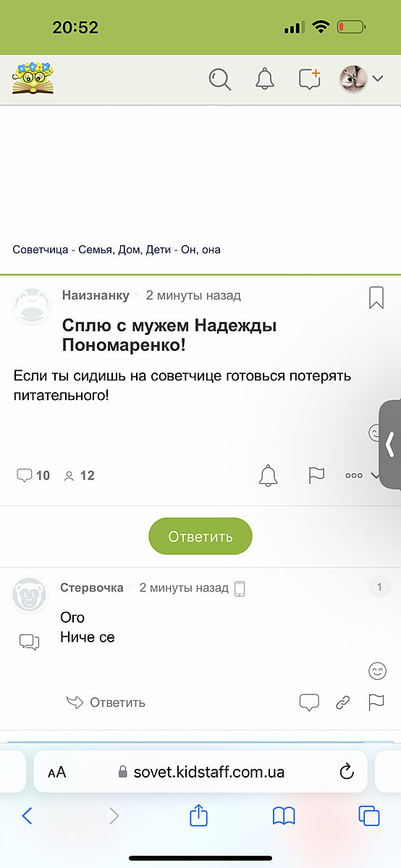This screenshot has height=868, width=401.
Task: Bookmark the post by Наизнанку
Action: pyautogui.click(x=376, y=297)
